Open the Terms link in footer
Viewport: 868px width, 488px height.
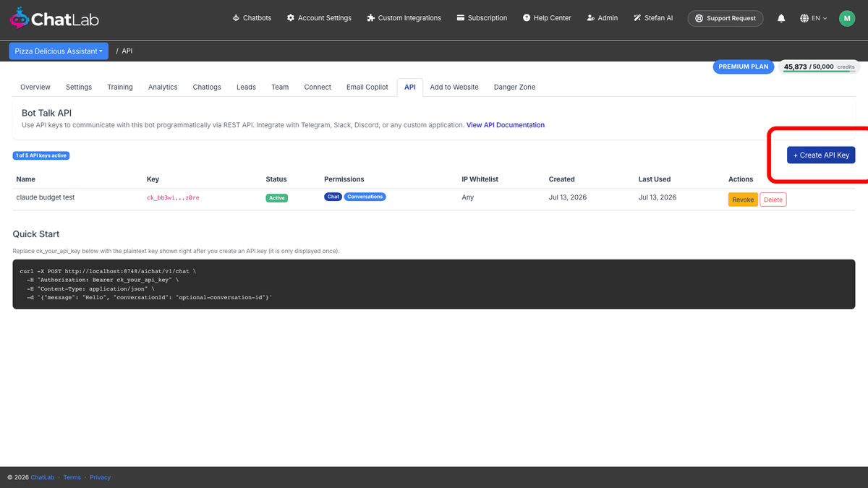[x=72, y=477]
